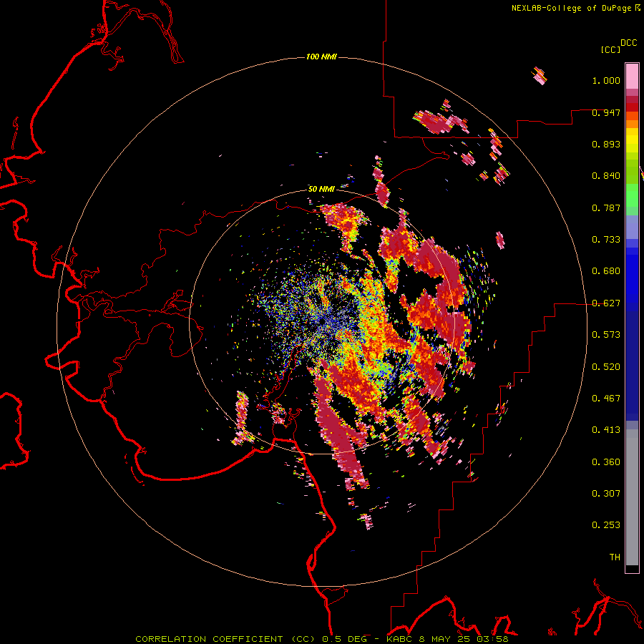Select the 1.000 value on the color scale
The width and height of the screenshot is (644, 644).
point(606,80)
